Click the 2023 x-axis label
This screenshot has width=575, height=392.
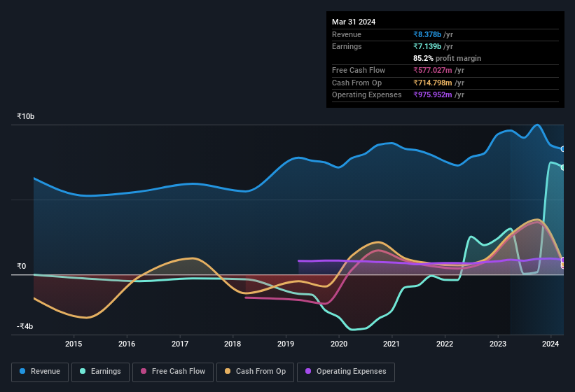click(x=498, y=344)
